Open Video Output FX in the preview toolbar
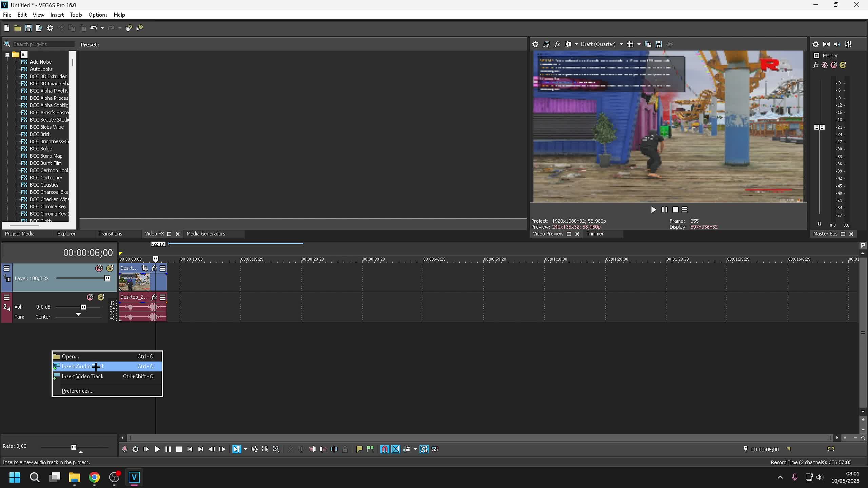Image resolution: width=868 pixels, height=488 pixels. 557,44
